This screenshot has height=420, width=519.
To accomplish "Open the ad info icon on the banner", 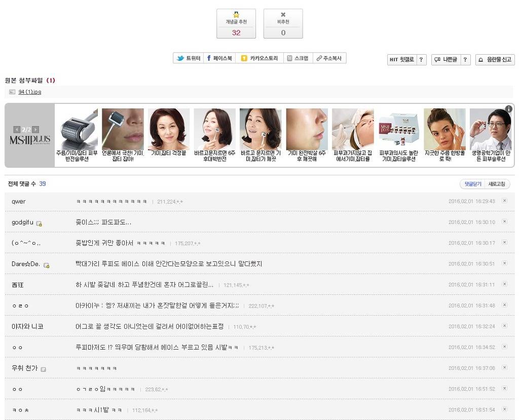I will tap(508, 109).
